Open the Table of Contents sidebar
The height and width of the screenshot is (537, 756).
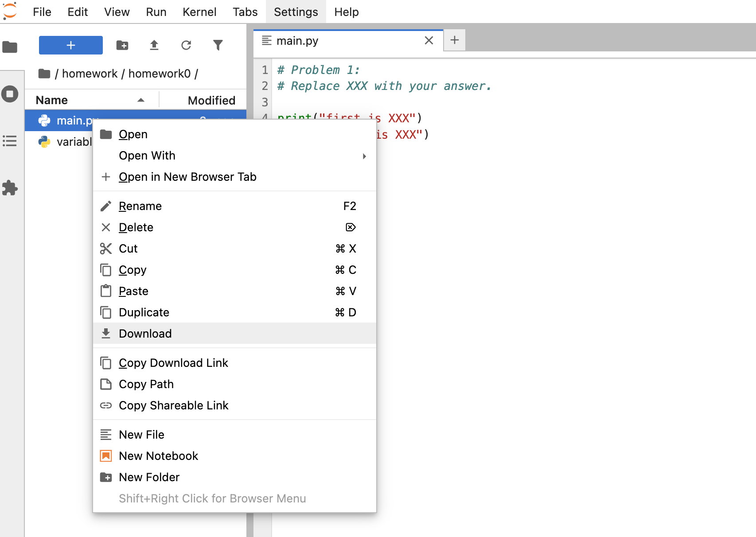pos(10,141)
